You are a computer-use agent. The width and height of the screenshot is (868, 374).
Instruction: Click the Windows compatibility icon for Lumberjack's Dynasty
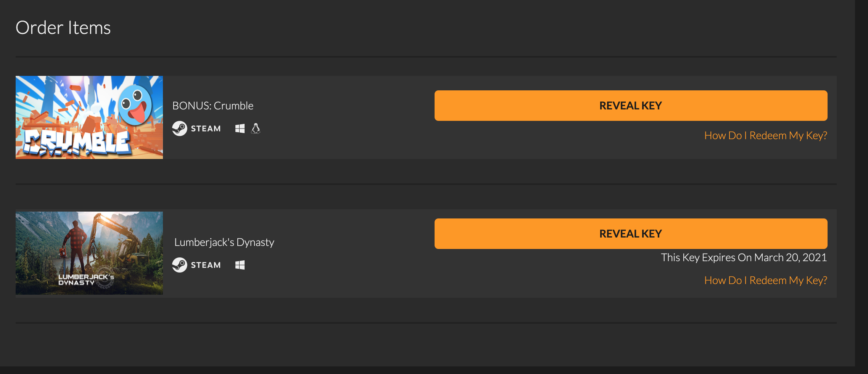(240, 265)
